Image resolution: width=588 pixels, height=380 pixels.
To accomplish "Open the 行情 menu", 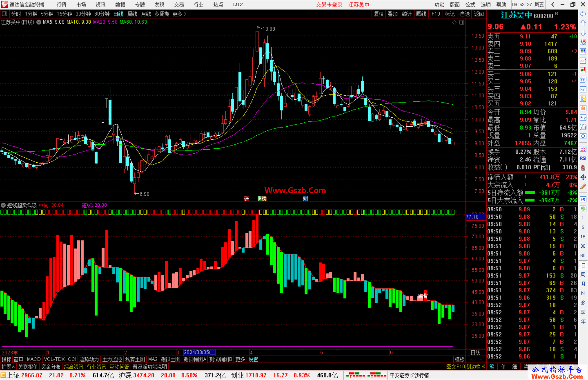I will point(62,5).
